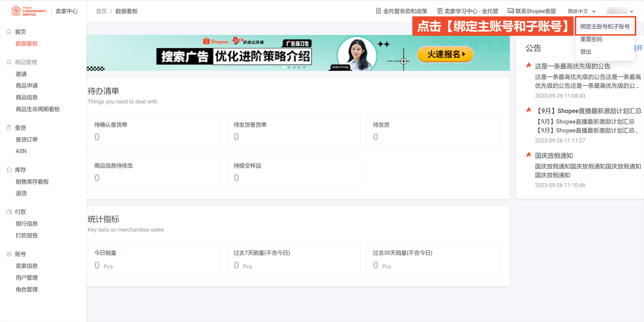
Task: Click the 搜索广告 promotional banner image
Action: pyautogui.click(x=298, y=53)
